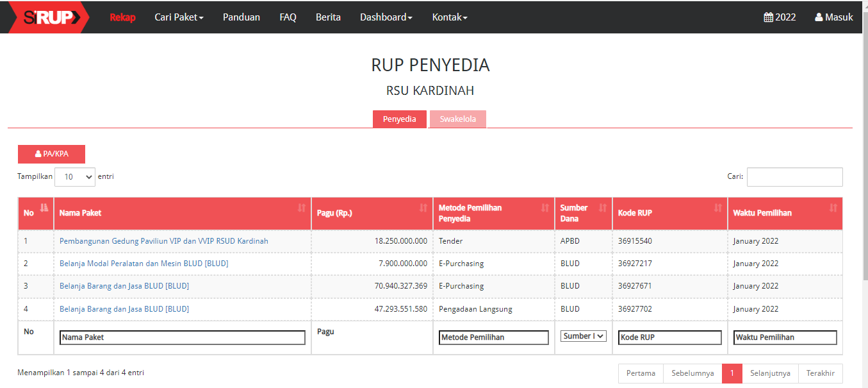This screenshot has width=868, height=388.
Task: Click the PA/KPA button
Action: [51, 154]
